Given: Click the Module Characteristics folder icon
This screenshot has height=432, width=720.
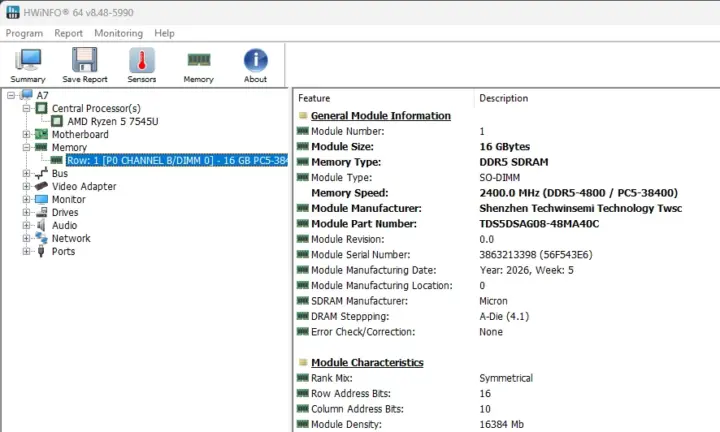Looking at the screenshot, I should pyautogui.click(x=303, y=362).
